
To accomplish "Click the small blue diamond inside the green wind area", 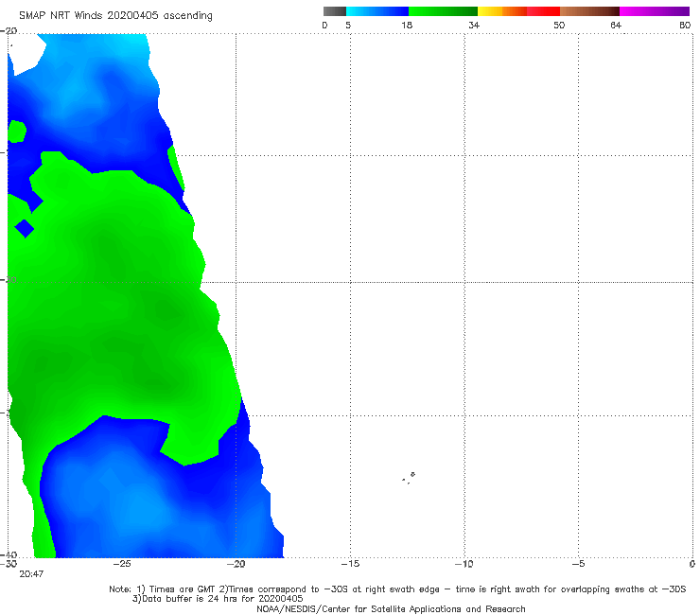I will point(25,229).
